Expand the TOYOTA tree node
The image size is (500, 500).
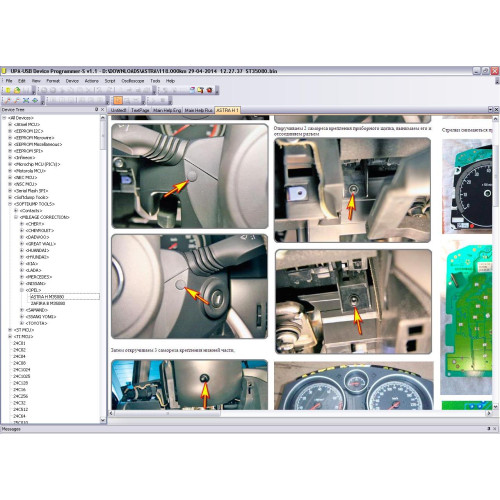coord(22,323)
